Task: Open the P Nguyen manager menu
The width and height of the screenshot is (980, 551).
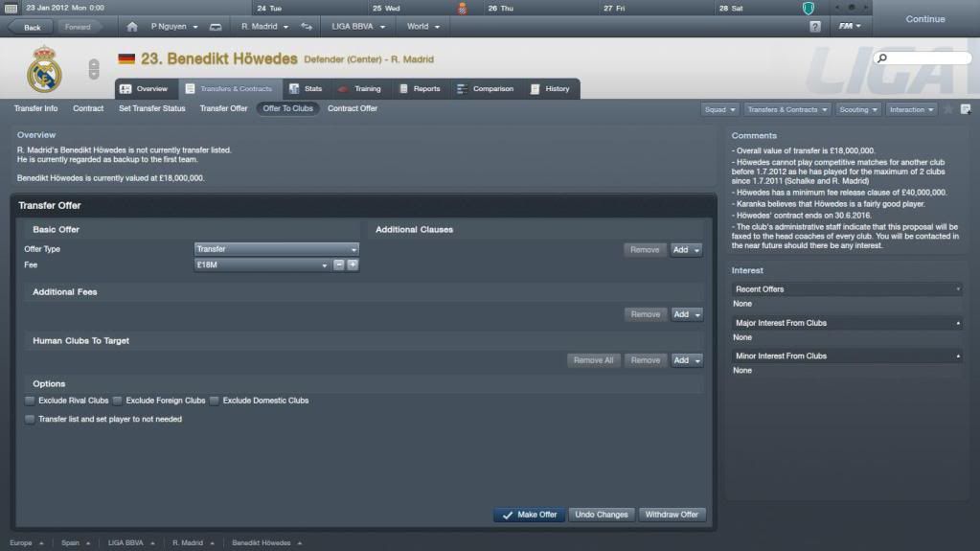Action: pos(174,27)
